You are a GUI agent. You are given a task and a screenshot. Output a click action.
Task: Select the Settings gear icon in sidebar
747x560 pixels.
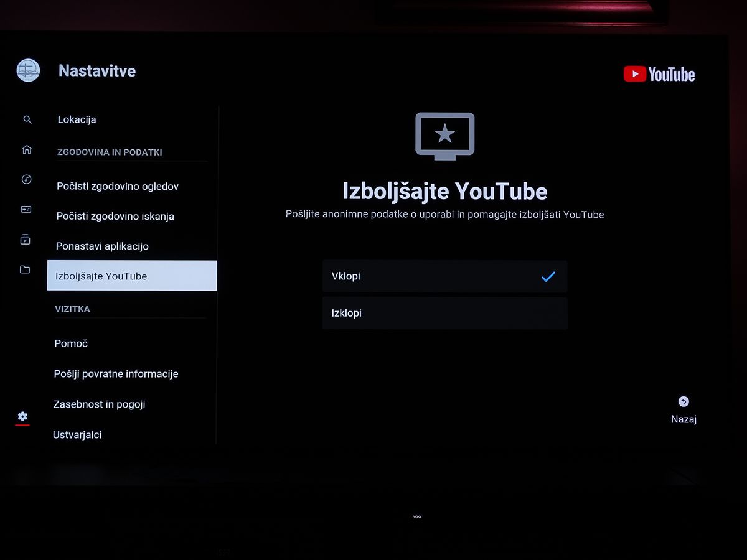tap(22, 416)
